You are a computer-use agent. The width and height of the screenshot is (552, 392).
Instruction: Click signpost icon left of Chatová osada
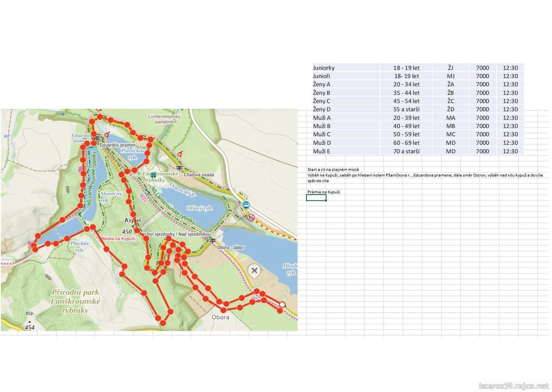pos(179,168)
